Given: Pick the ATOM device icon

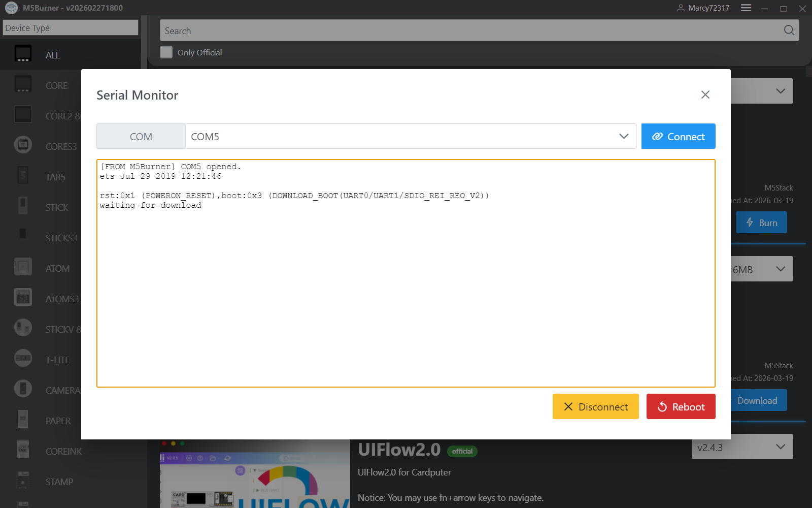Looking at the screenshot, I should pos(23,267).
